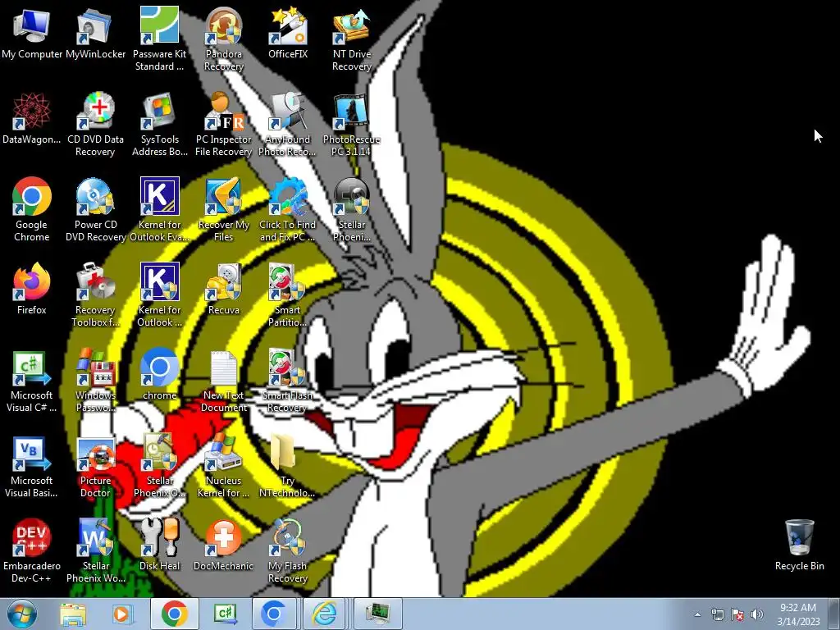This screenshot has width=840, height=630.
Task: Launch Windows Media Player from taskbar
Action: (x=122, y=614)
